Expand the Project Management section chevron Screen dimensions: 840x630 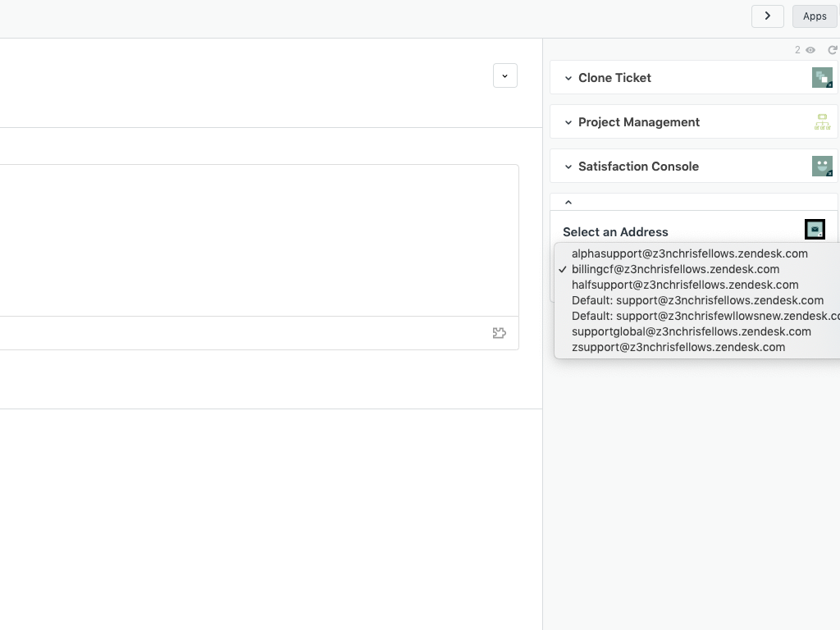tap(568, 122)
